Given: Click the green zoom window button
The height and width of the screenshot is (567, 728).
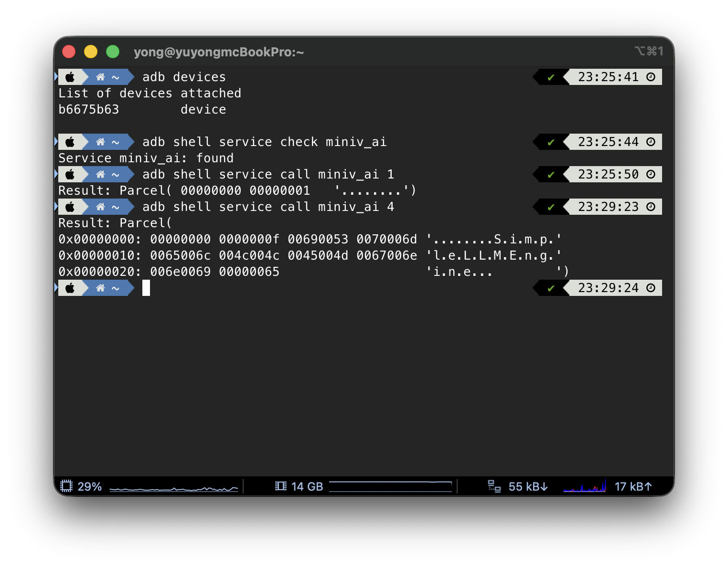Looking at the screenshot, I should pyautogui.click(x=113, y=52).
